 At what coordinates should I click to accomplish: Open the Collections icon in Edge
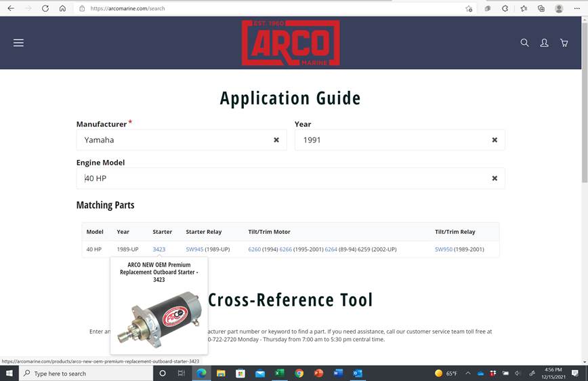point(541,8)
